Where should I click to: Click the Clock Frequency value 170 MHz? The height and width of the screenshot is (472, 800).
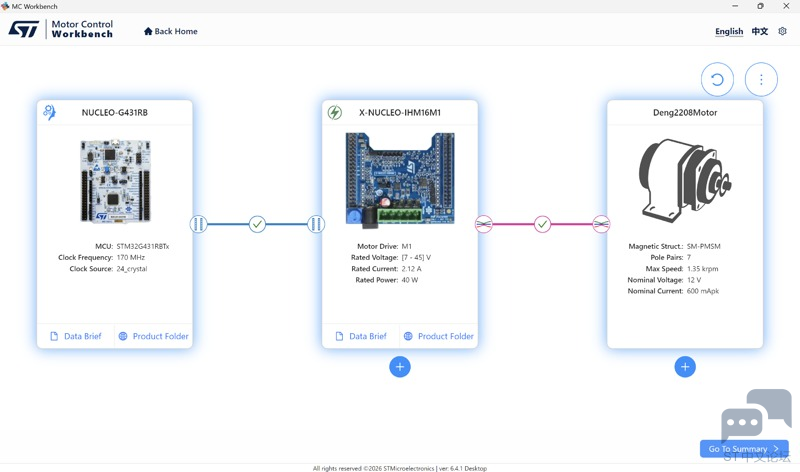coord(131,258)
